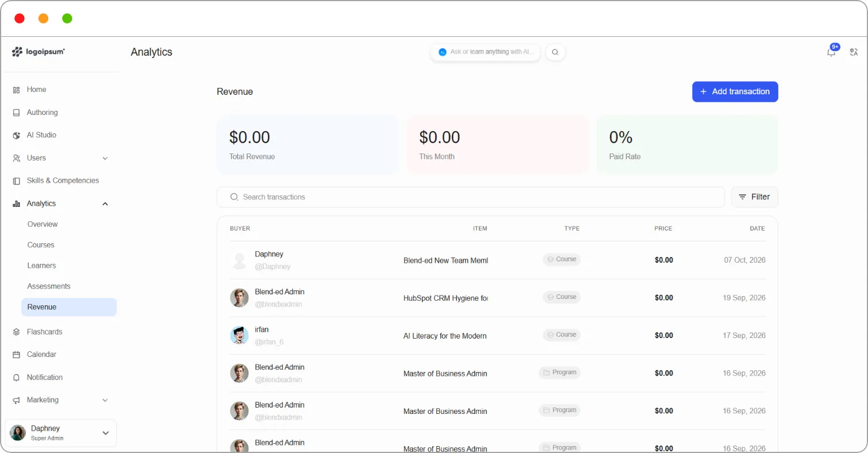Viewport: 868px width, 453px height.
Task: Click Daphney's profile photo in sidebar footer
Action: (18, 433)
